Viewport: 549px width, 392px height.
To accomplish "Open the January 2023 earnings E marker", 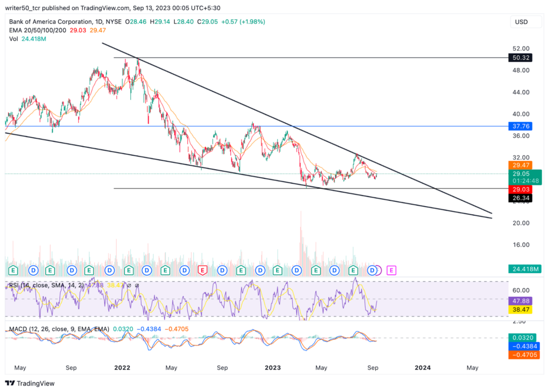I will [x=277, y=270].
